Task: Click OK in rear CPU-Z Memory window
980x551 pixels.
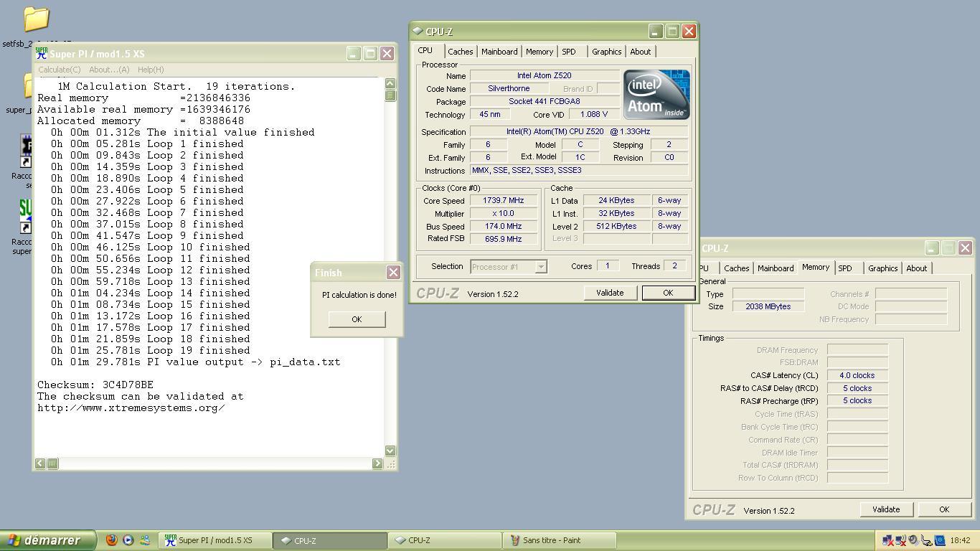Action: coord(944,509)
